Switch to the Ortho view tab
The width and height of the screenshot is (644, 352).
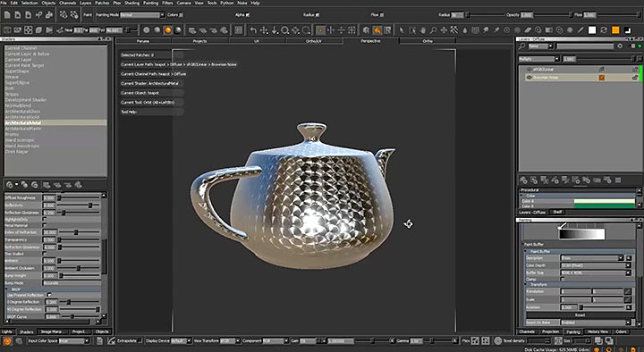[x=428, y=41]
